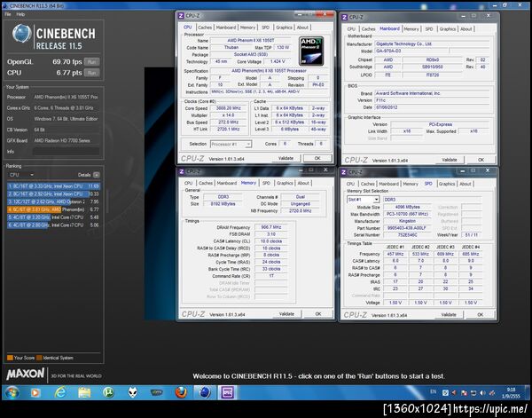Click the CPU-Z title icon of SPD window
532x418 pixels.
[344, 172]
